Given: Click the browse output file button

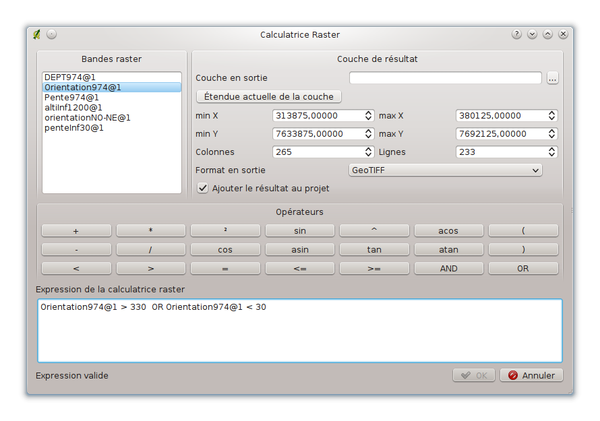Looking at the screenshot, I should coord(552,78).
